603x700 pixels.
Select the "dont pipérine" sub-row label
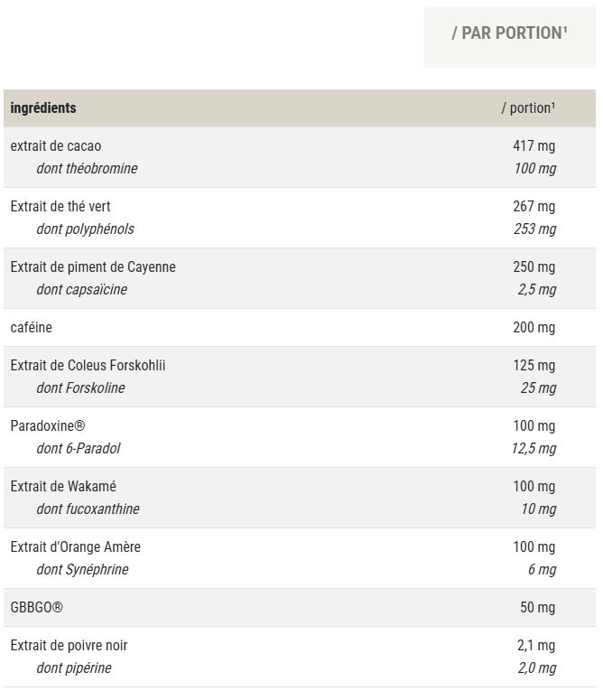click(x=74, y=668)
